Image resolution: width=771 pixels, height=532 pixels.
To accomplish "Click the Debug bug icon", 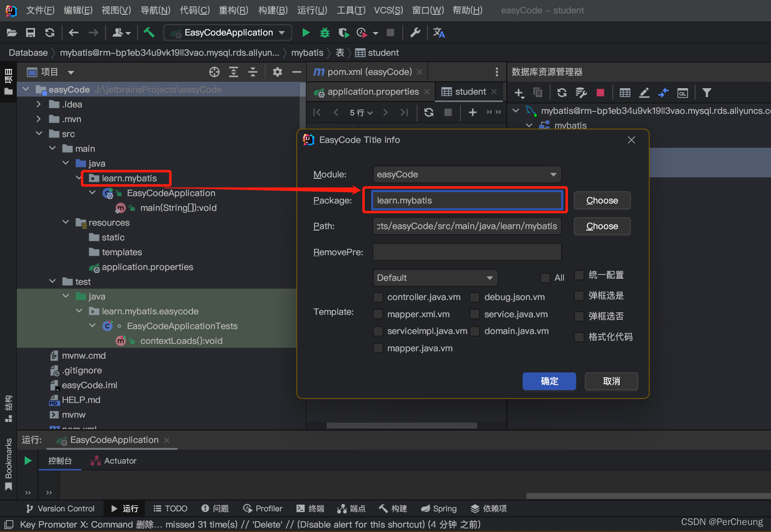I will (325, 33).
